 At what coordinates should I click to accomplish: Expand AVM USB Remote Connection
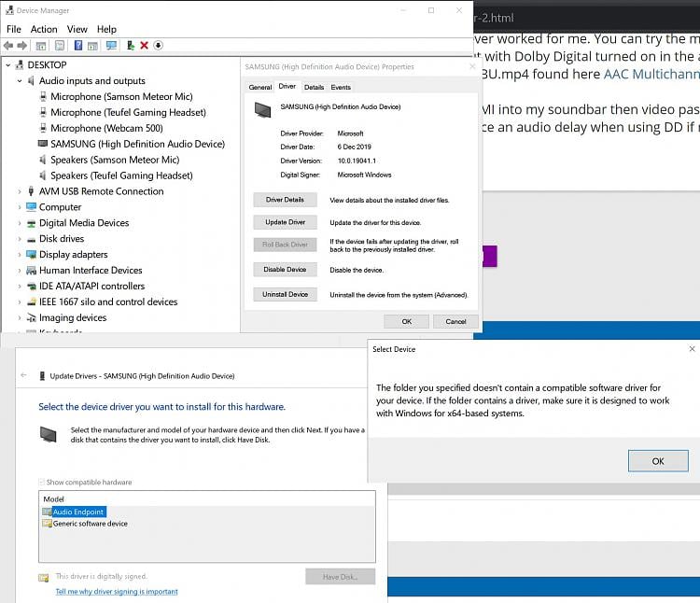(x=20, y=191)
